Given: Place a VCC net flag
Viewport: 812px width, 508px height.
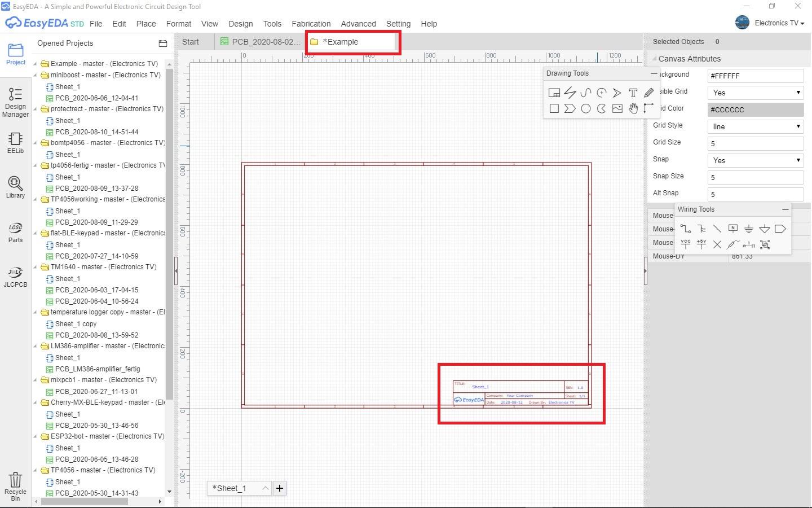Looking at the screenshot, I should [686, 244].
